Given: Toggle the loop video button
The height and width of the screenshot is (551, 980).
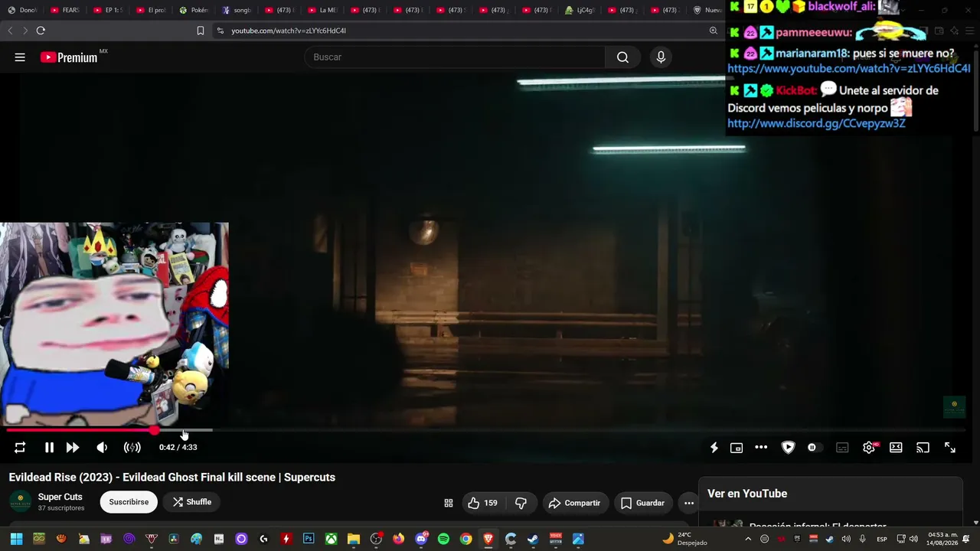Looking at the screenshot, I should point(20,448).
